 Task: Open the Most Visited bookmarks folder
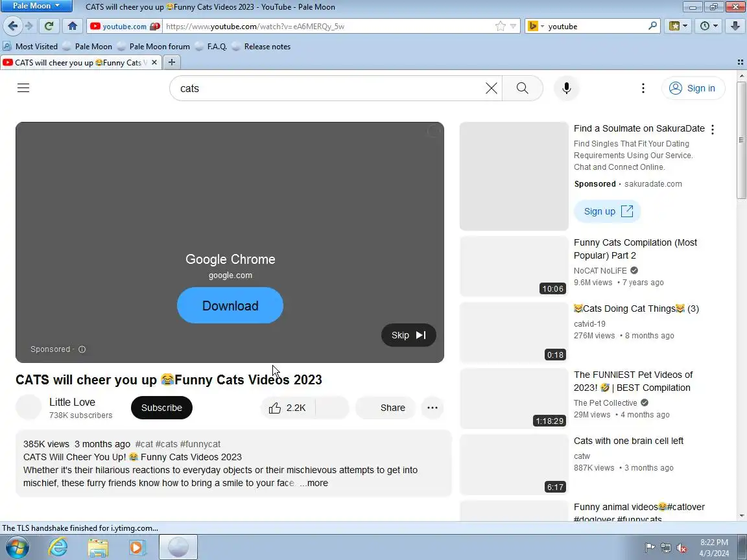[30, 46]
